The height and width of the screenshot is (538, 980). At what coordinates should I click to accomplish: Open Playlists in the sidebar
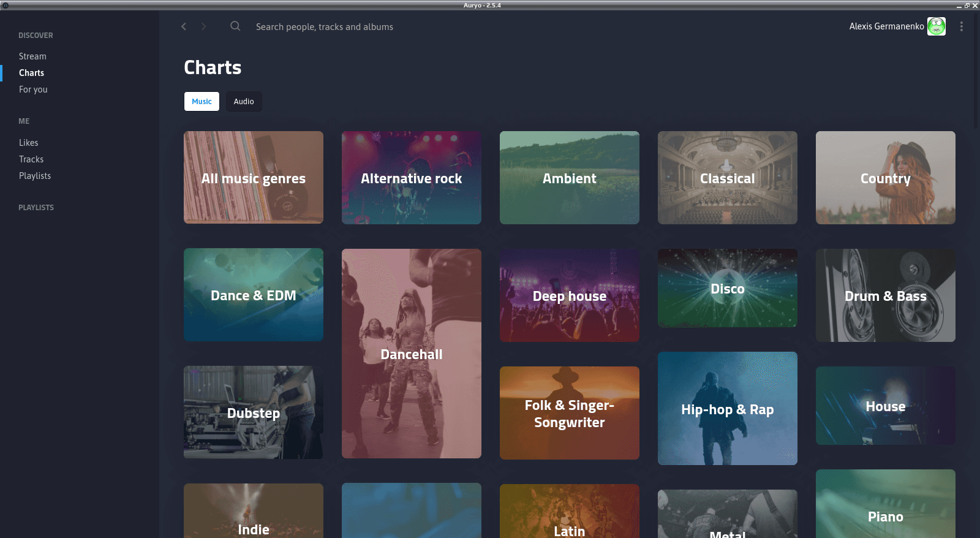[35, 176]
